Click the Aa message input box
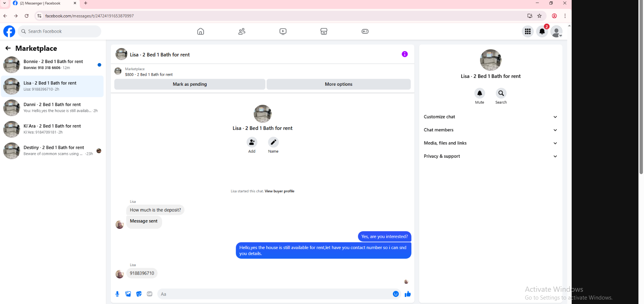The image size is (644, 304). [275, 294]
